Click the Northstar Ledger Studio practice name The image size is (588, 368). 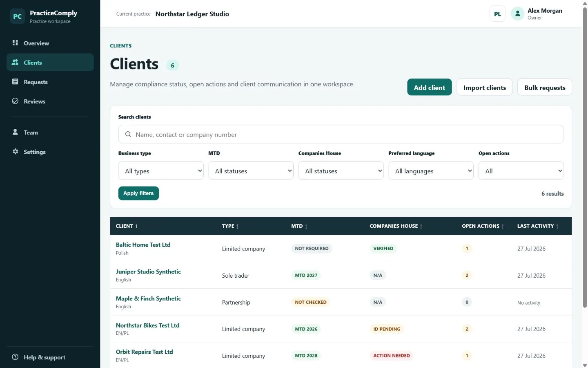point(192,14)
